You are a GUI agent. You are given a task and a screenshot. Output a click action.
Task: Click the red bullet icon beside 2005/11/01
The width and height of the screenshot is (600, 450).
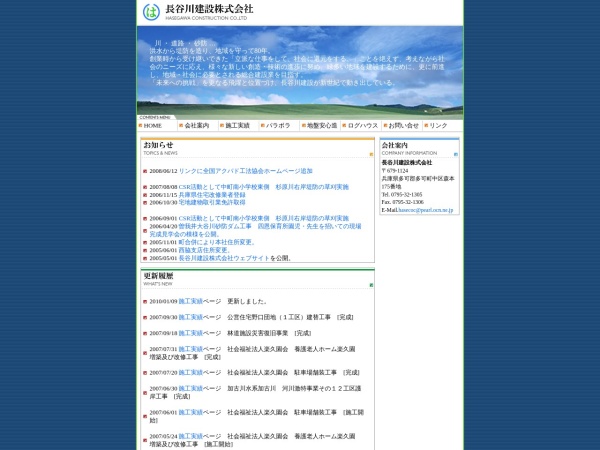(x=145, y=243)
